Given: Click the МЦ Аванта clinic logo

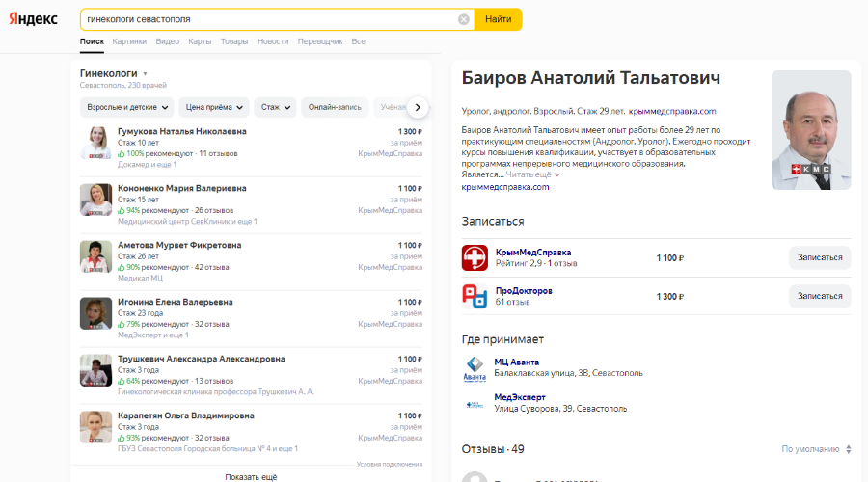Looking at the screenshot, I should [475, 369].
